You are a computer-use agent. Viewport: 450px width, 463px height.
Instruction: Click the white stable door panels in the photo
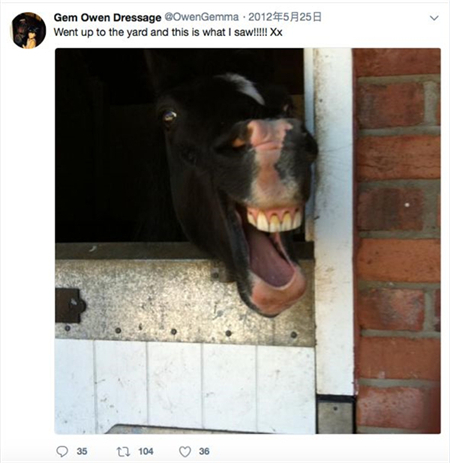(x=185, y=387)
